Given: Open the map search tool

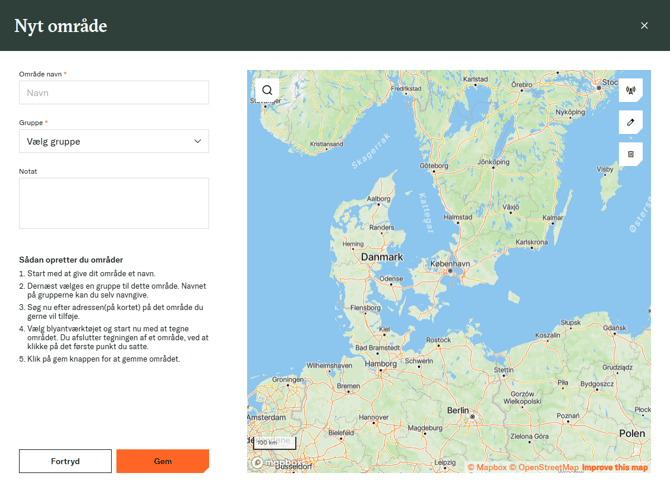Looking at the screenshot, I should click(x=267, y=90).
